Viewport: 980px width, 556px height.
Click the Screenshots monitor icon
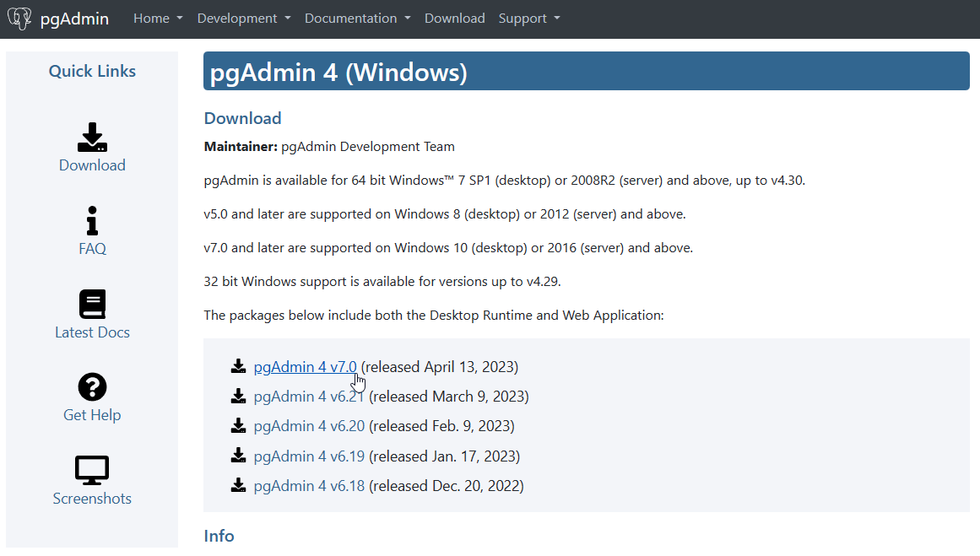coord(92,471)
